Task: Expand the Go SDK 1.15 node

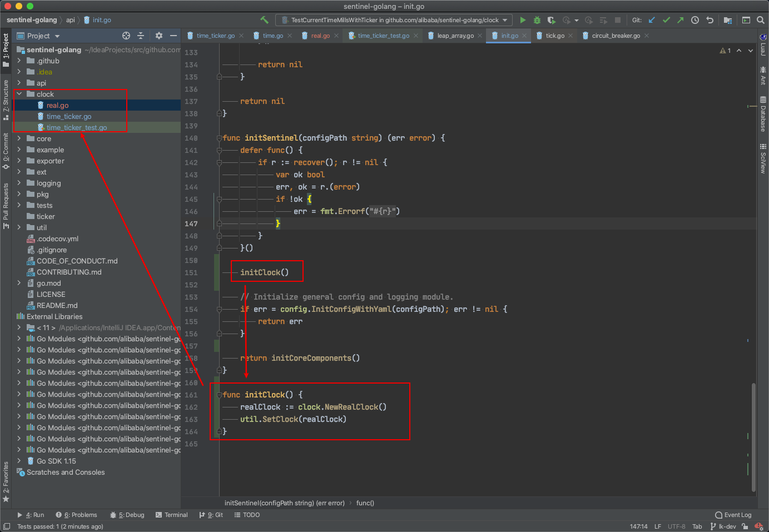Action: tap(19, 461)
